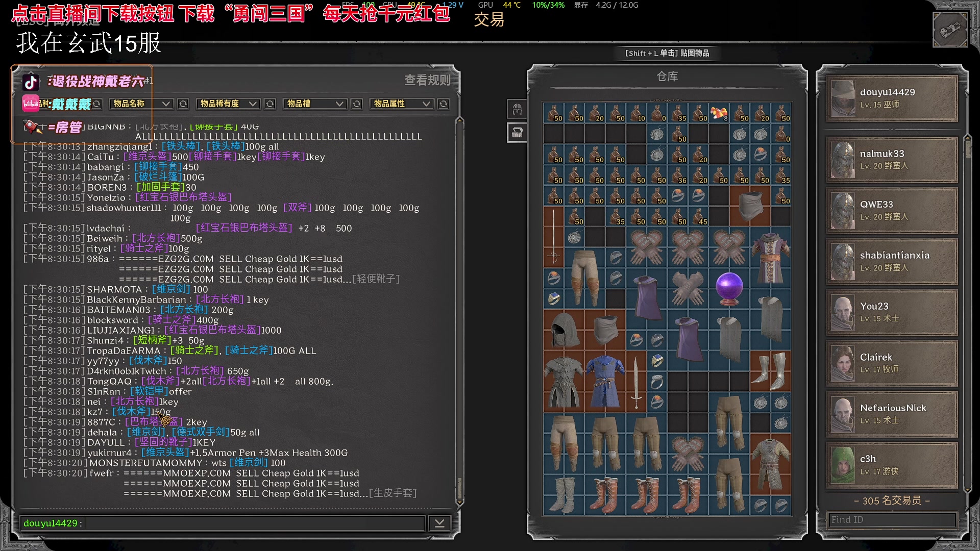This screenshot has width=980, height=551.
Task: Select trader nalmuk33 from the list
Action: pos(892,160)
